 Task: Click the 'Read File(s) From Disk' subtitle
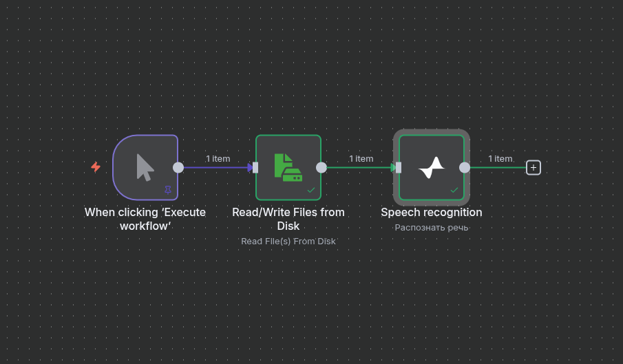[x=288, y=242]
